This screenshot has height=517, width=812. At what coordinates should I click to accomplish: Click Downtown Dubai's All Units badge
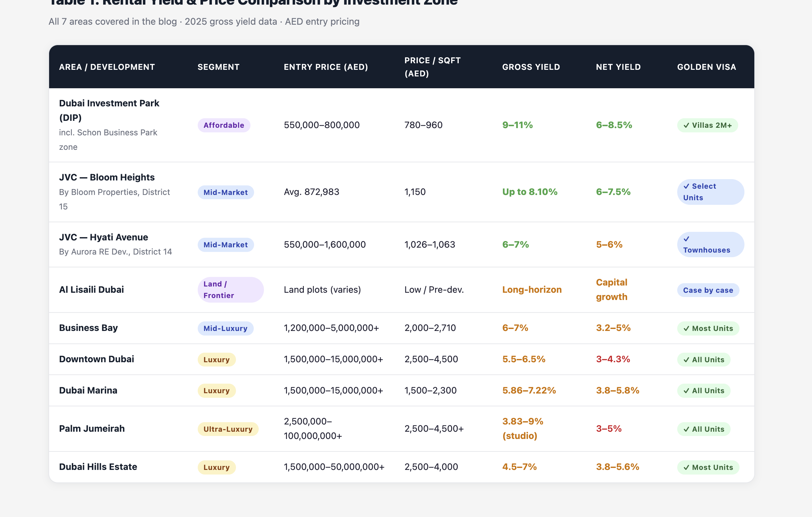coord(704,360)
